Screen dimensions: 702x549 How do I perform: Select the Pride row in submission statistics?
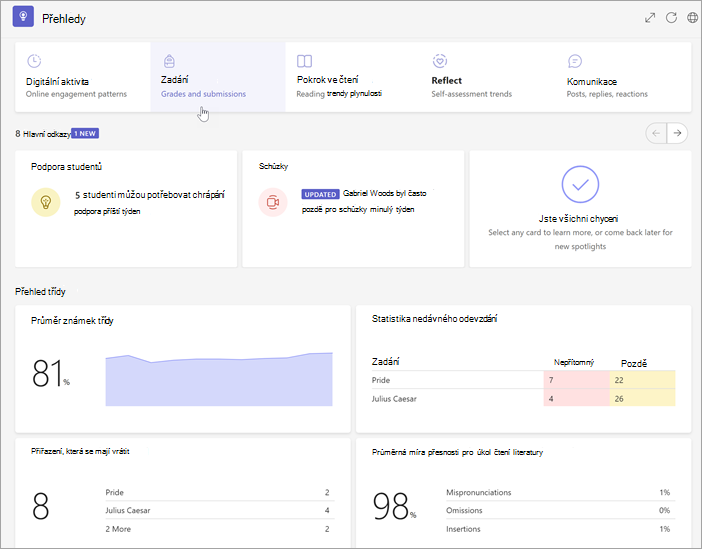[523, 380]
